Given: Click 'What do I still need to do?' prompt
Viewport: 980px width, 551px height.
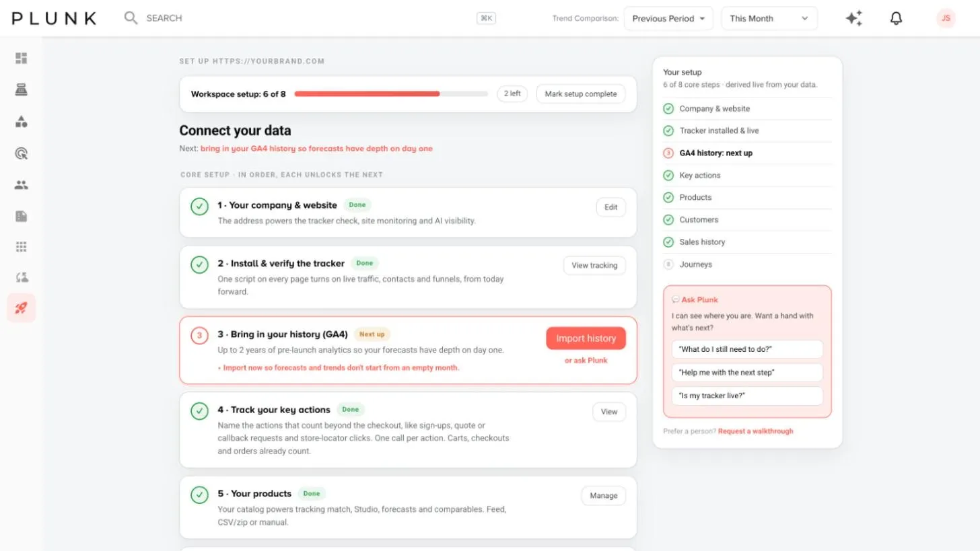Looking at the screenshot, I should tap(747, 349).
